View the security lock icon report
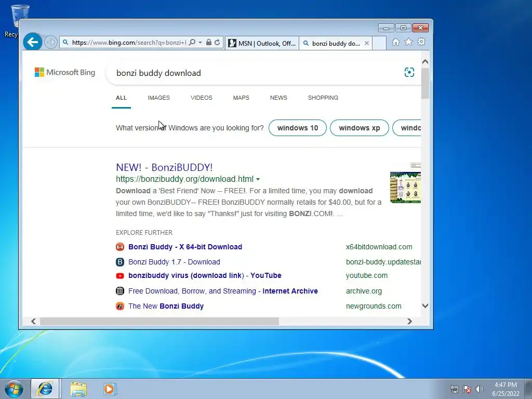The height and width of the screenshot is (399, 532). click(x=209, y=43)
